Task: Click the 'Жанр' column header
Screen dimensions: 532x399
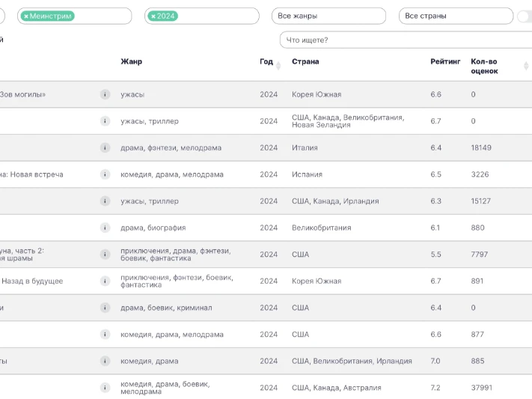Action: (x=131, y=61)
